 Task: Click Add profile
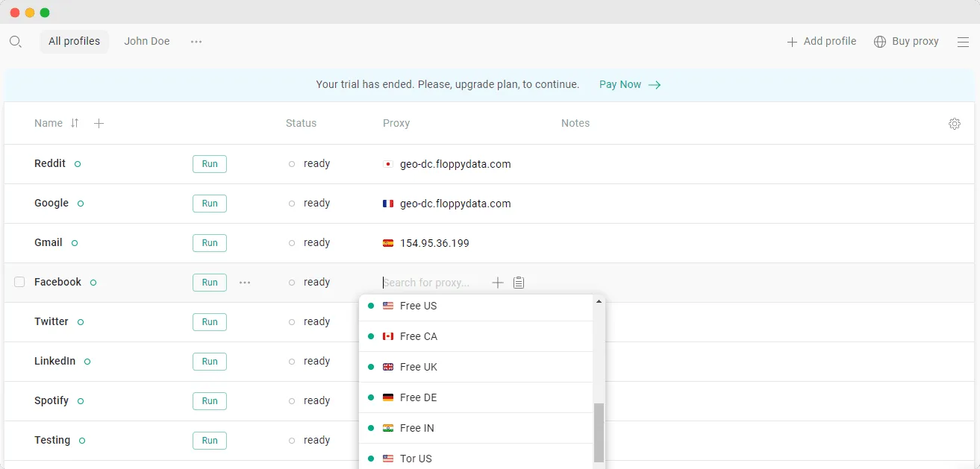[822, 42]
